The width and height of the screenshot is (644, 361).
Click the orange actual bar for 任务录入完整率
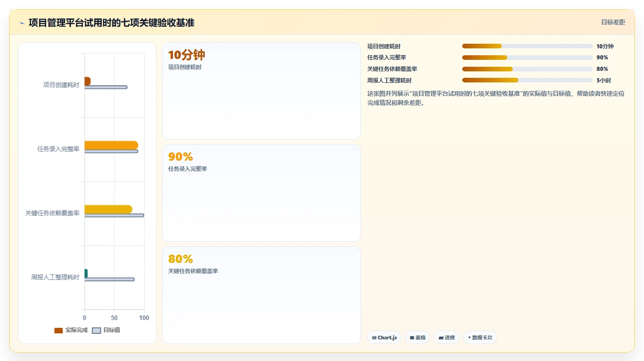tap(111, 145)
